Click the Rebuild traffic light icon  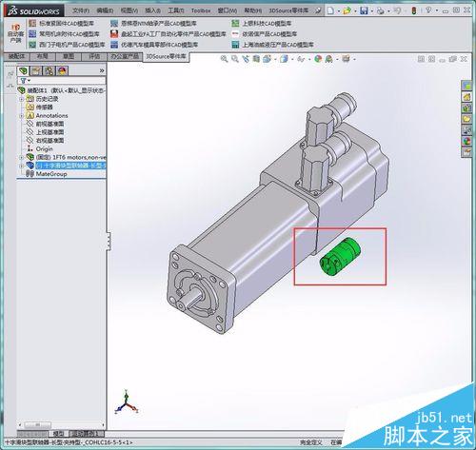click(x=414, y=10)
